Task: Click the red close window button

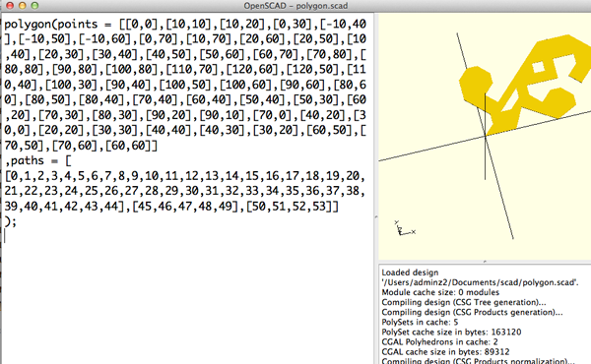Action: click(x=10, y=5)
